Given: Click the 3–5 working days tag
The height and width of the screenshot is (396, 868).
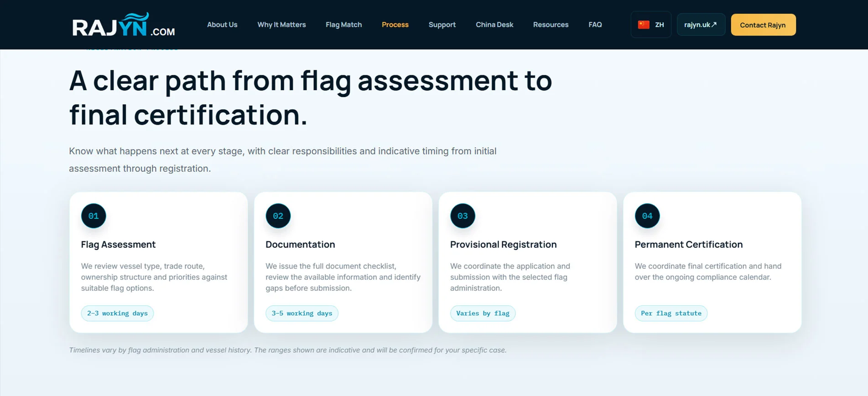Looking at the screenshot, I should pos(302,313).
